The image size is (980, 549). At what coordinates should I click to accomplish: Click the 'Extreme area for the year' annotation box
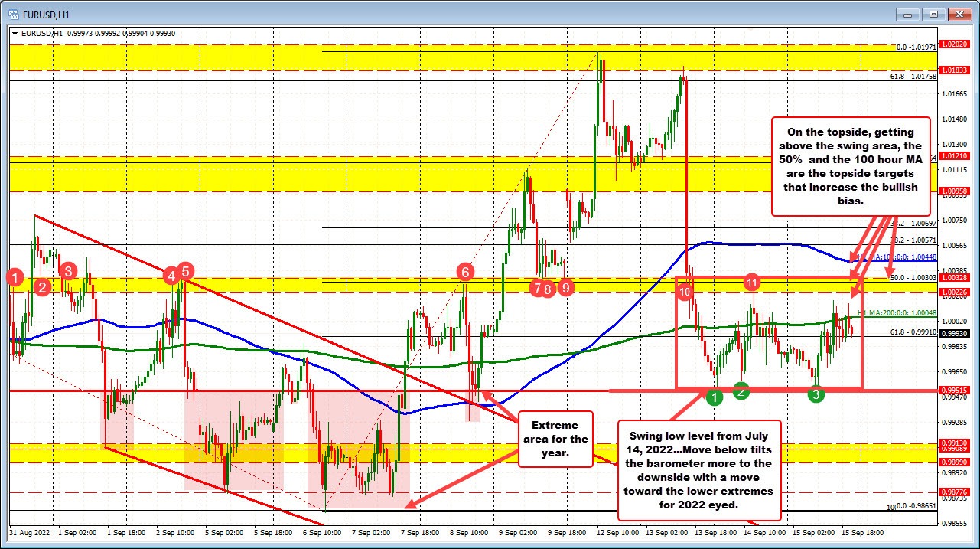point(555,440)
